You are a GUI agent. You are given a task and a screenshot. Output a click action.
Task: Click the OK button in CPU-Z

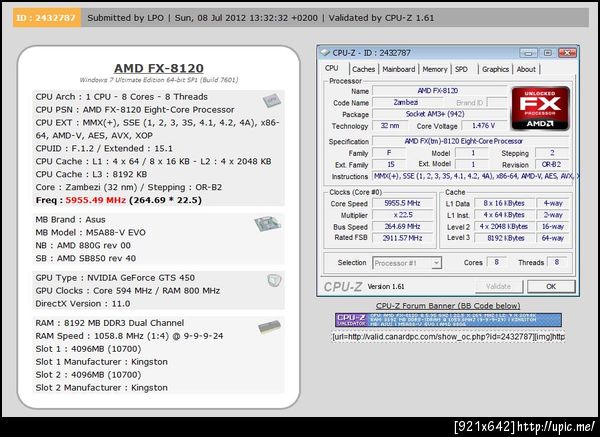[x=551, y=286]
